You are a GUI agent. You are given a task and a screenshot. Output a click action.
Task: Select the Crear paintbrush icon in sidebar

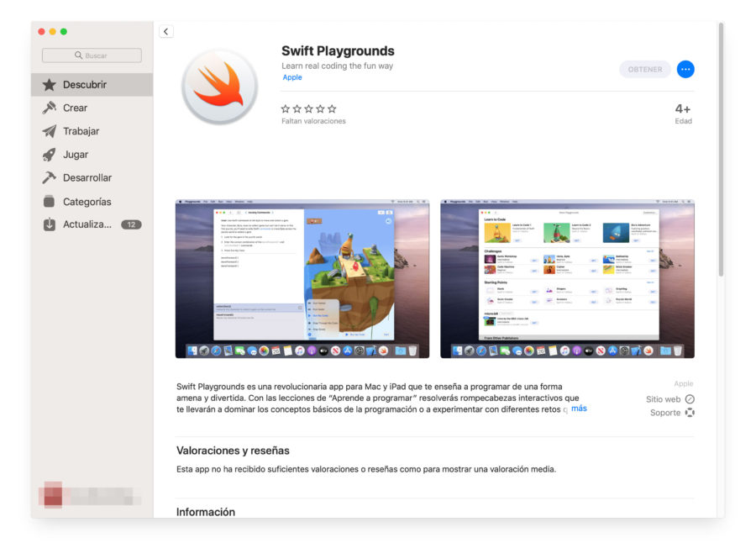(48, 108)
